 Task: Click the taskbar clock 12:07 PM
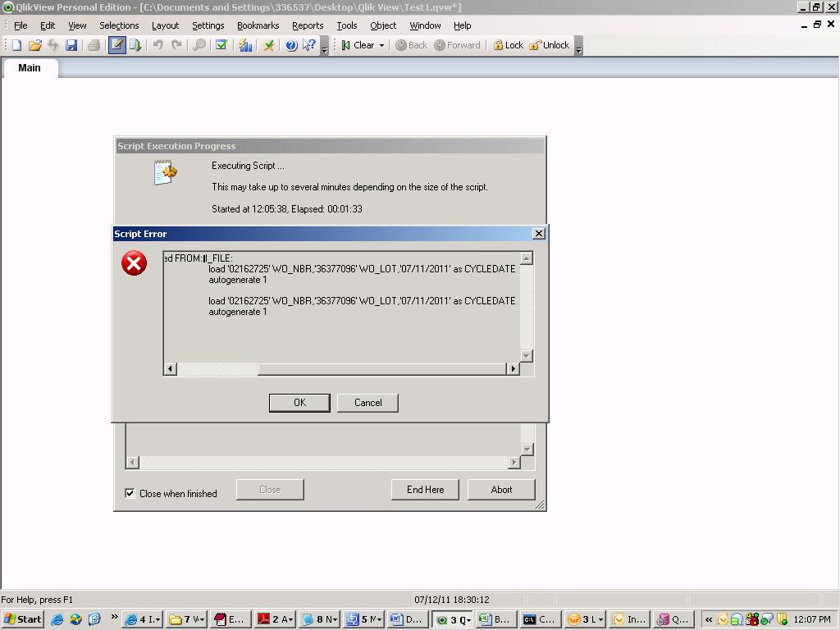click(x=811, y=620)
